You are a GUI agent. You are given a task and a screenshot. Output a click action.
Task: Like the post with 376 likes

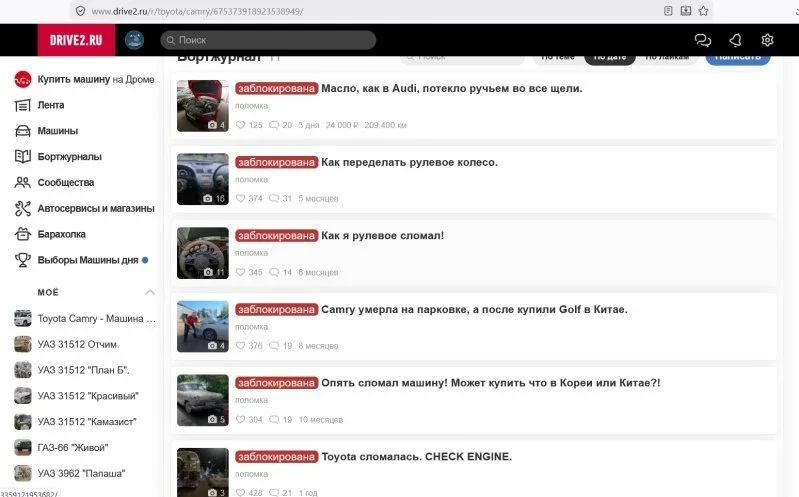tap(241, 346)
